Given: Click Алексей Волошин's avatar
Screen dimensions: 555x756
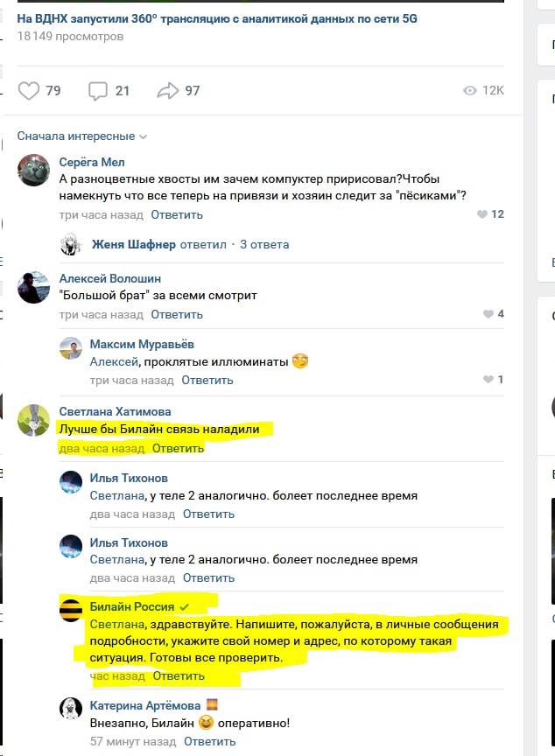Looking at the screenshot, I should [34, 287].
